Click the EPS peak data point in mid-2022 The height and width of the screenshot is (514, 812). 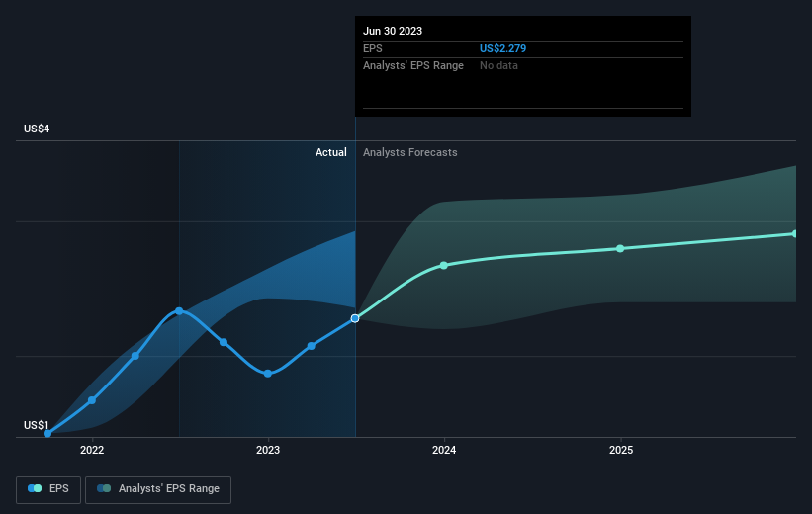(x=179, y=311)
